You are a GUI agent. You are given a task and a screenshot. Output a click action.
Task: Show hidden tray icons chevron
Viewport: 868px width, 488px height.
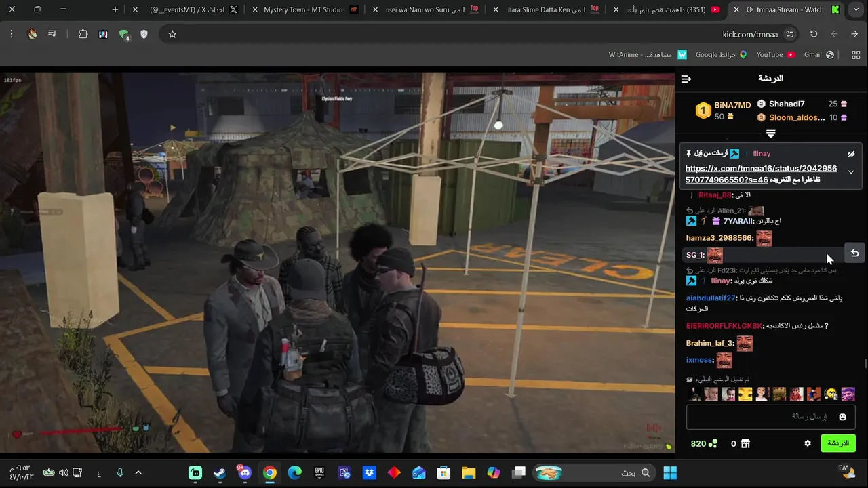138,472
